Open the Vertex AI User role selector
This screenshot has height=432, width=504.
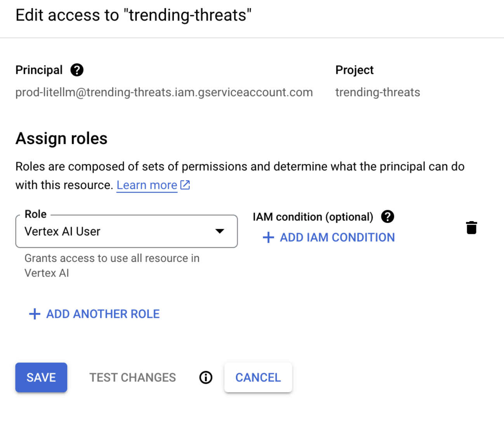116,232
